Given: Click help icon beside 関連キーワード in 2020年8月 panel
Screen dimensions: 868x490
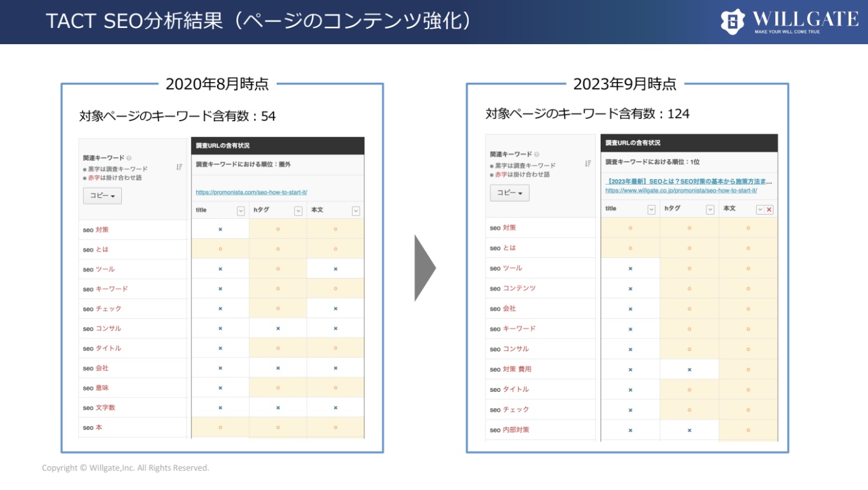Looking at the screenshot, I should pyautogui.click(x=129, y=158).
